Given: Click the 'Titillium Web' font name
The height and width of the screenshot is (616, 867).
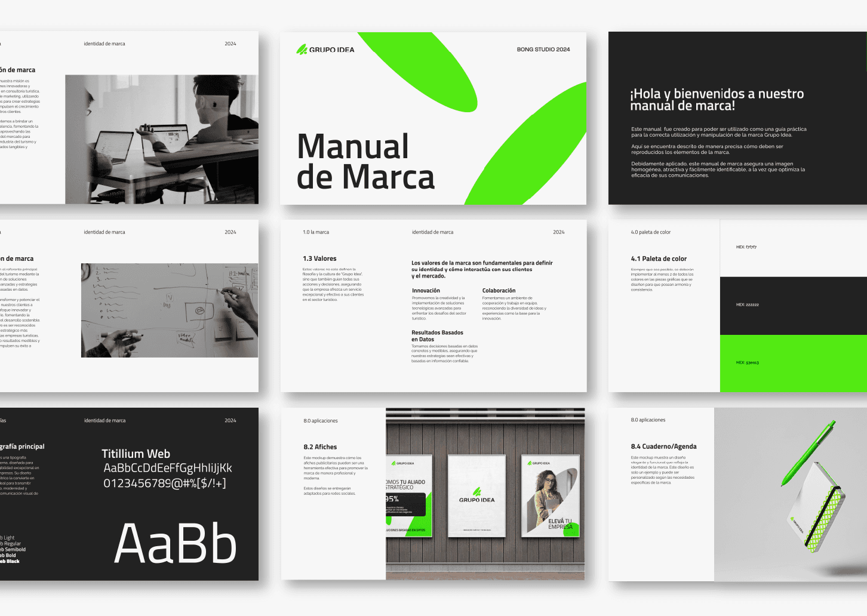Looking at the screenshot, I should click(x=136, y=454).
